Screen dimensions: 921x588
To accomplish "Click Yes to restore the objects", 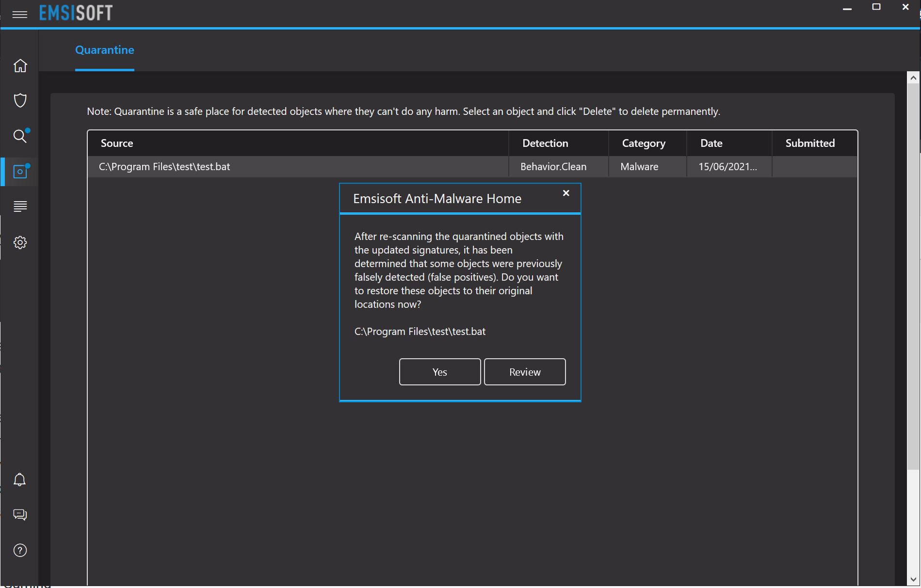I will click(440, 372).
